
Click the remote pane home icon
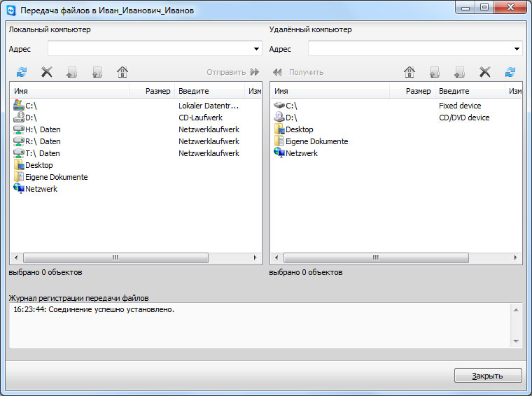409,72
